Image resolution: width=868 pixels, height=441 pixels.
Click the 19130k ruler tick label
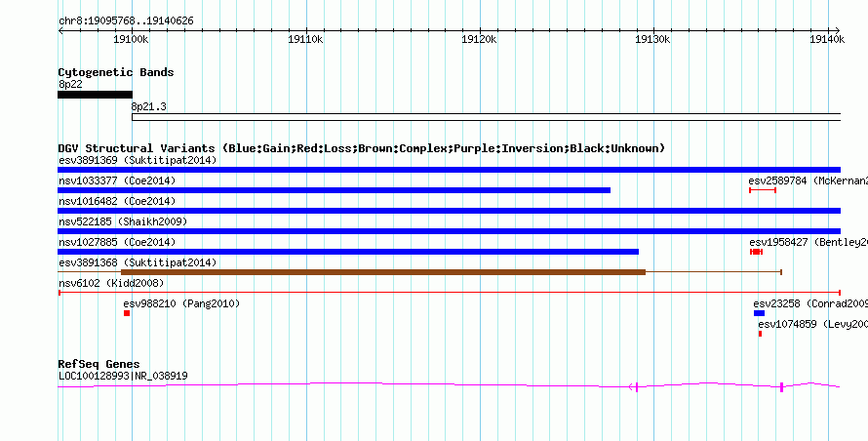click(653, 39)
